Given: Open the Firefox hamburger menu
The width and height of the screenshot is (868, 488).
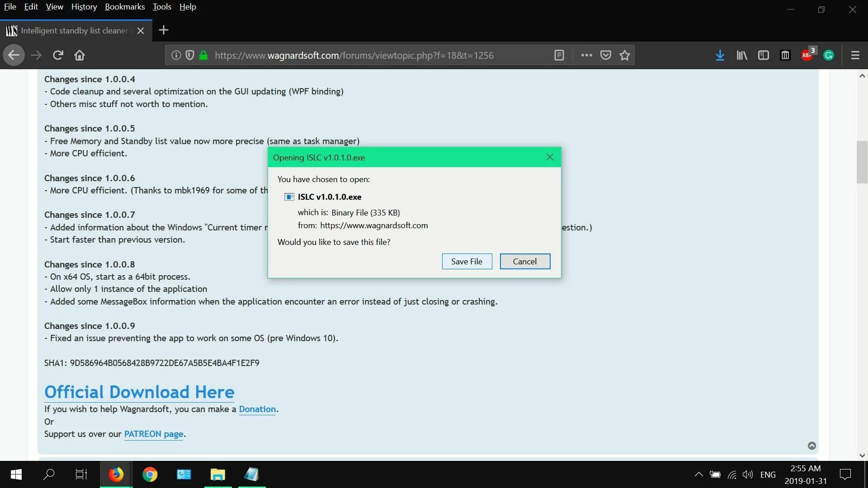Looking at the screenshot, I should point(855,55).
